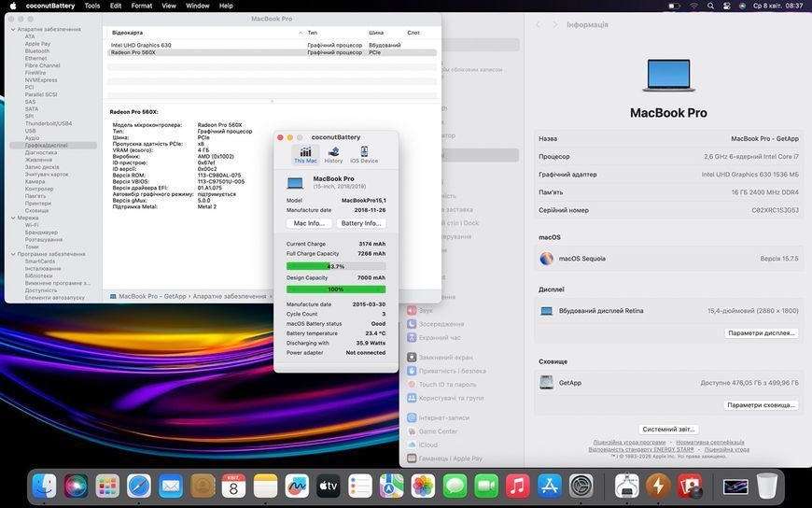This screenshot has height=508, width=812.
Task: Open View menu in menu bar
Action: tap(169, 6)
